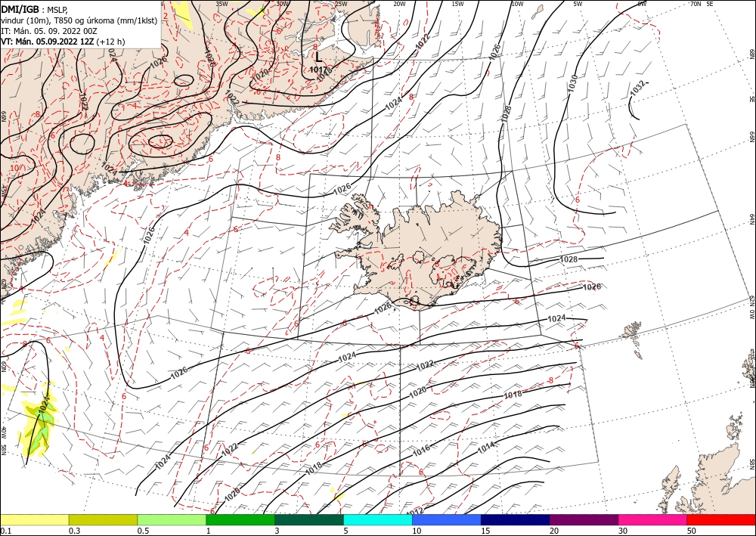Click the '50' legend value
The width and height of the screenshot is (756, 536).
click(692, 531)
